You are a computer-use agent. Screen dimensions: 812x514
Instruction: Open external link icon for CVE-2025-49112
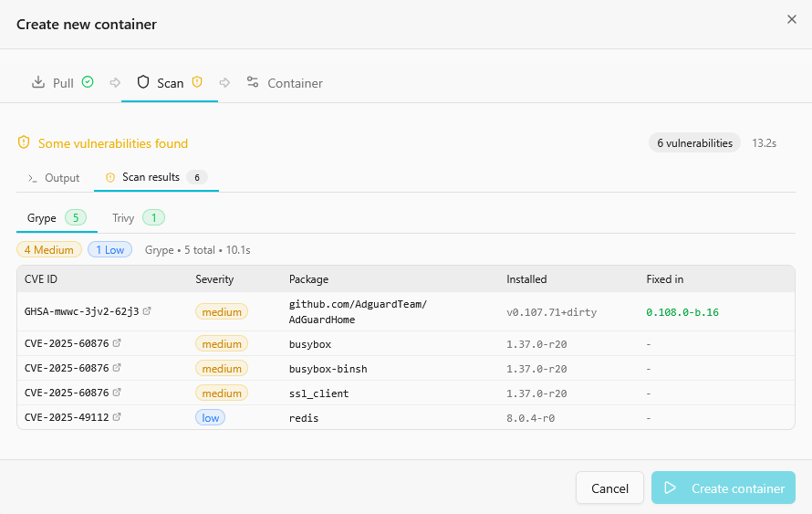click(x=116, y=417)
